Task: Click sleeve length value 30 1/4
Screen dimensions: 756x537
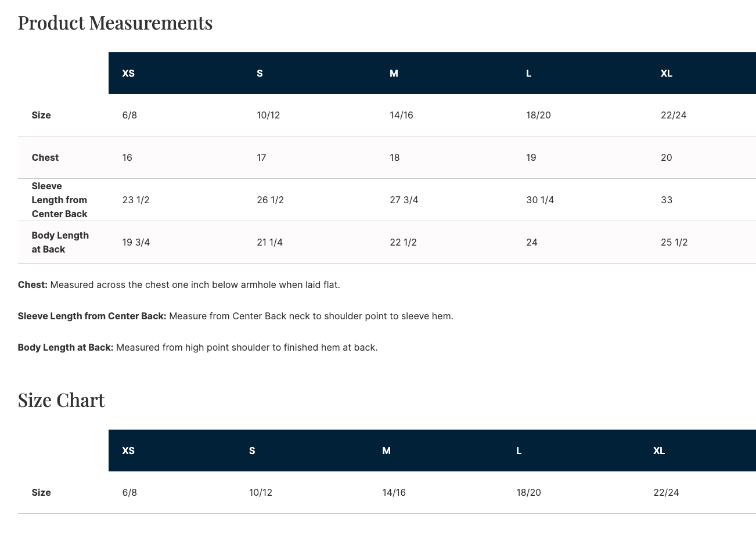Action: (539, 200)
